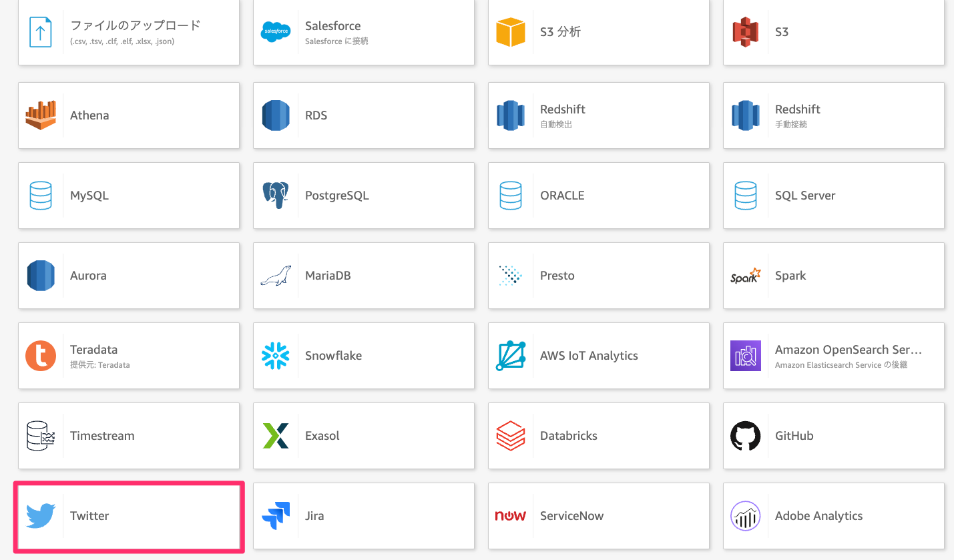This screenshot has width=954, height=560.
Task: Click the 'MySQL' label
Action: [89, 196]
